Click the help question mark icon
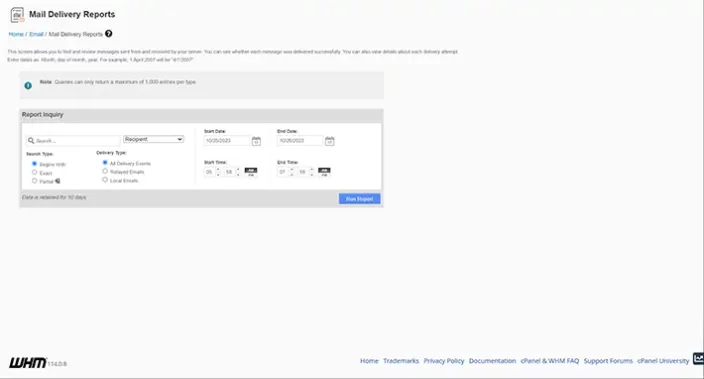Screen dimensions: 704x379 coord(109,34)
